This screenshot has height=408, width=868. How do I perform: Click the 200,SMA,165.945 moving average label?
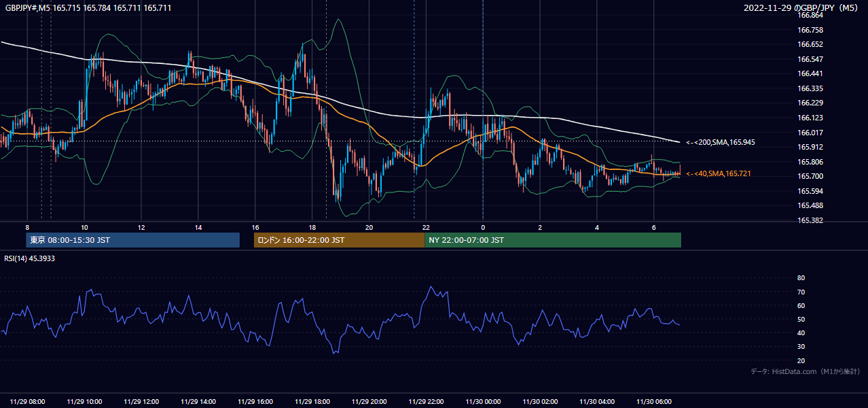(x=720, y=142)
